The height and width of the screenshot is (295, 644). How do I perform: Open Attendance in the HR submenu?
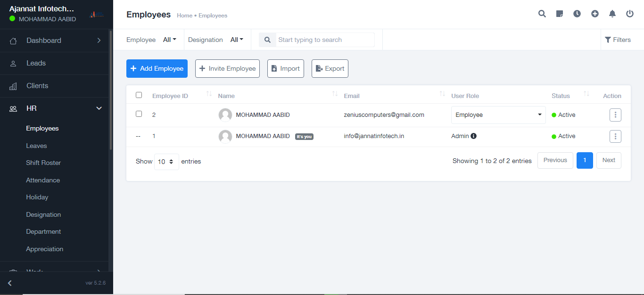pos(43,180)
